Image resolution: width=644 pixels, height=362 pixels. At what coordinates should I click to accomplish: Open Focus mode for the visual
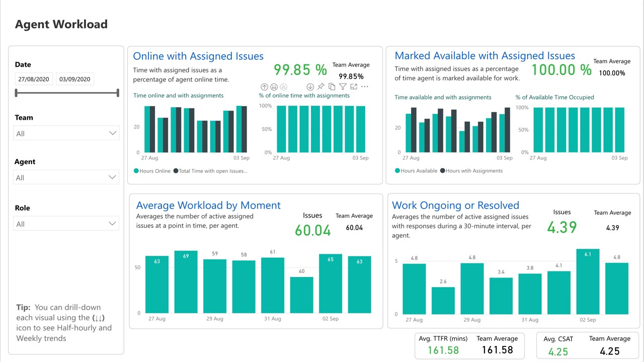(x=354, y=86)
